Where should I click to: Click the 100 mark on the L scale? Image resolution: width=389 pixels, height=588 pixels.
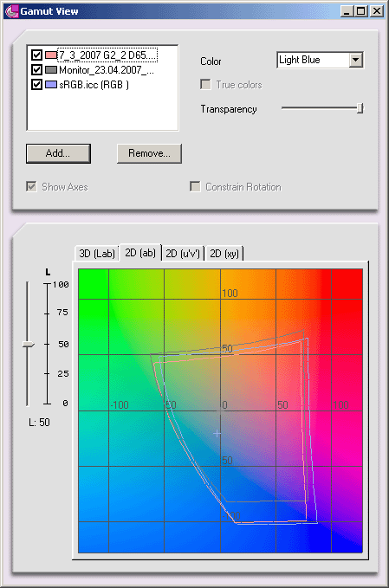[61, 285]
